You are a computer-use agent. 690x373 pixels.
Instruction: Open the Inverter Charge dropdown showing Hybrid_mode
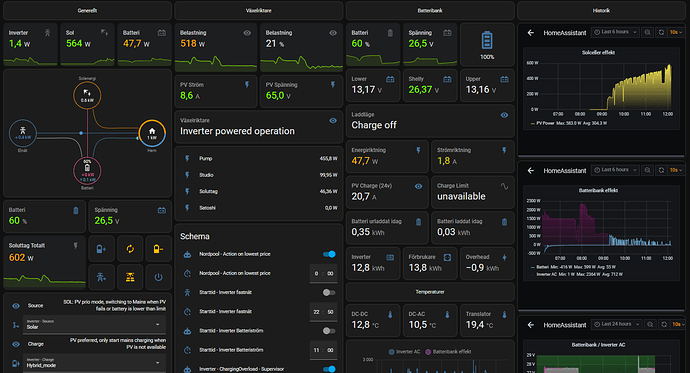tap(94, 362)
